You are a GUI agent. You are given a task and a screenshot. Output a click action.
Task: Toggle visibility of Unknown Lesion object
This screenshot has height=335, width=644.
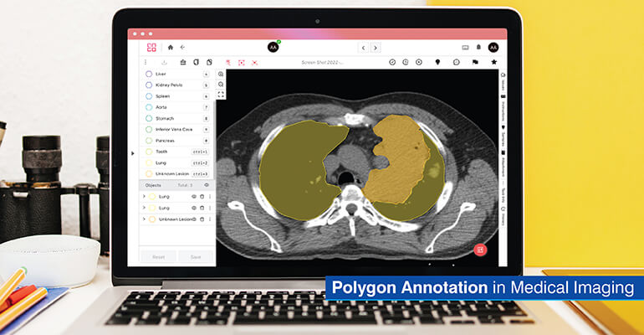click(x=194, y=219)
